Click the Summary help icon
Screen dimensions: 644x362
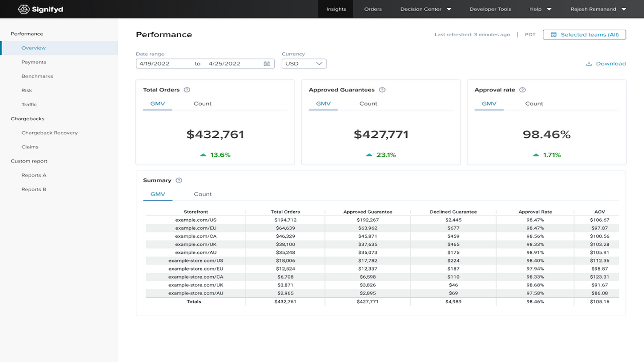point(179,180)
